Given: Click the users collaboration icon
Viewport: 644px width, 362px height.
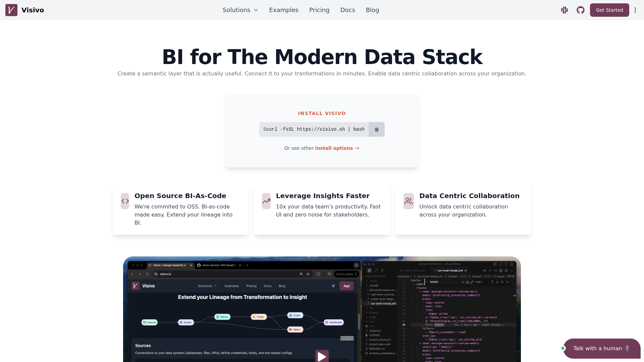Looking at the screenshot, I should coord(409,201).
